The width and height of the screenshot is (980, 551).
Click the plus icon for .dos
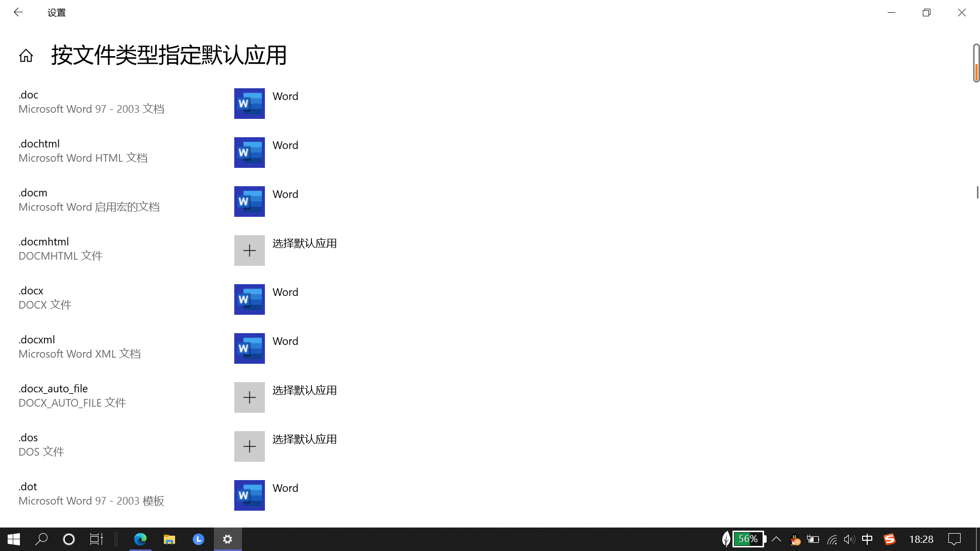pyautogui.click(x=249, y=446)
